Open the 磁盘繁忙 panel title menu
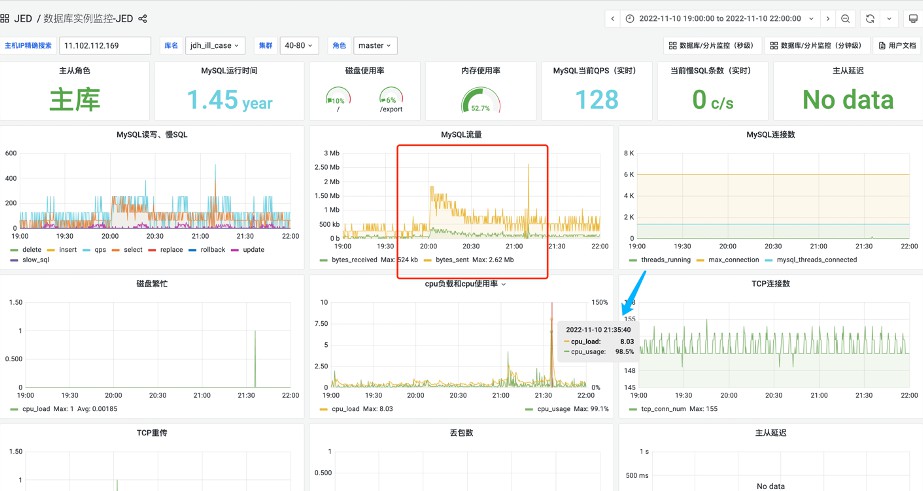Viewport: 923px width, 491px height. [152, 284]
